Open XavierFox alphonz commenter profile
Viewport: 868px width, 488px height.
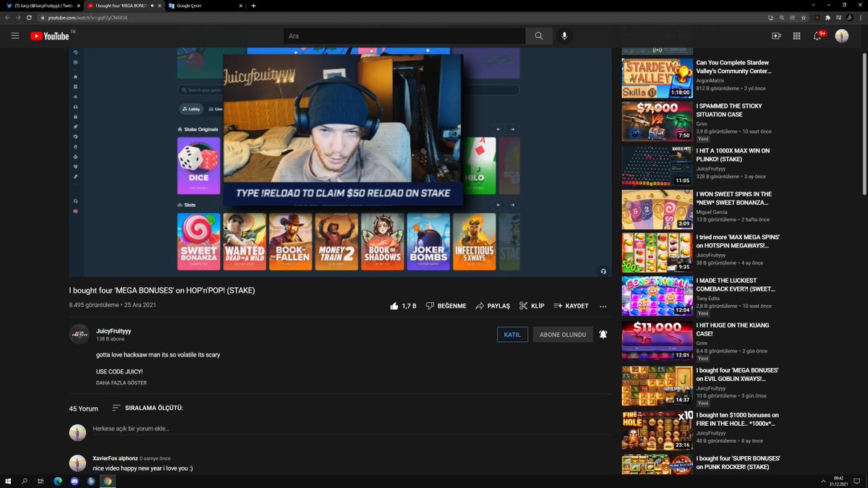(x=116, y=458)
